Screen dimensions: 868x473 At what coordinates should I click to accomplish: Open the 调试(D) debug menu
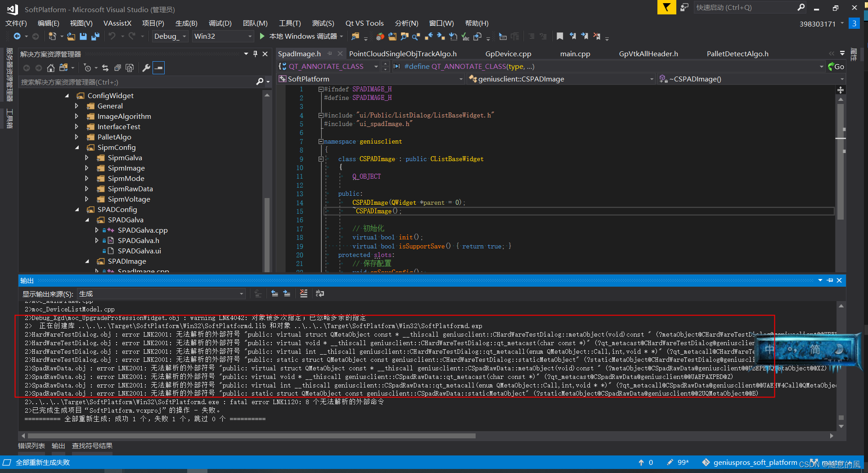point(220,23)
